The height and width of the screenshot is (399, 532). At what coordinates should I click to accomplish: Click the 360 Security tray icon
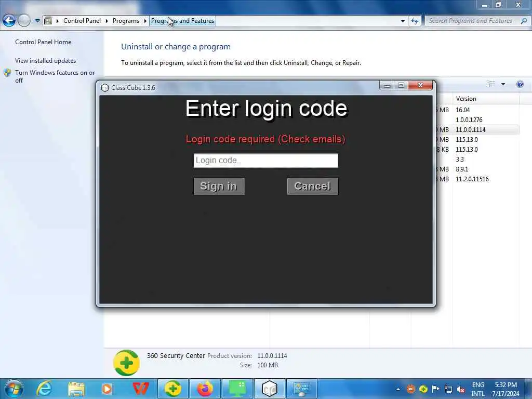(x=423, y=389)
